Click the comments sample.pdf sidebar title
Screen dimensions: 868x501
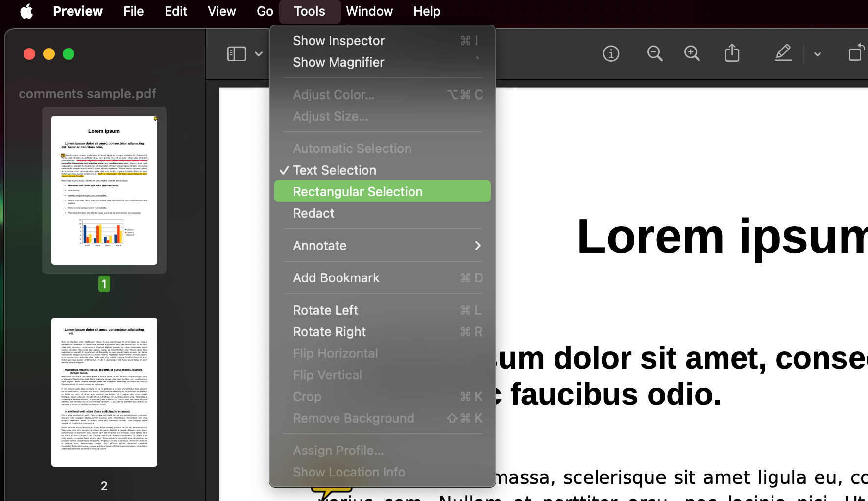click(87, 94)
